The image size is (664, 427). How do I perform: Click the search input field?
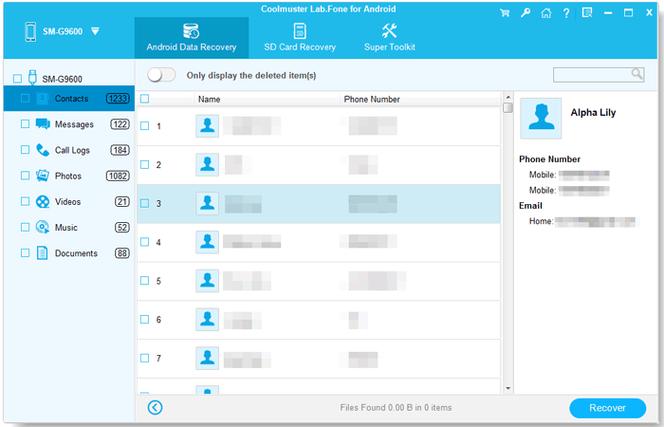click(592, 75)
